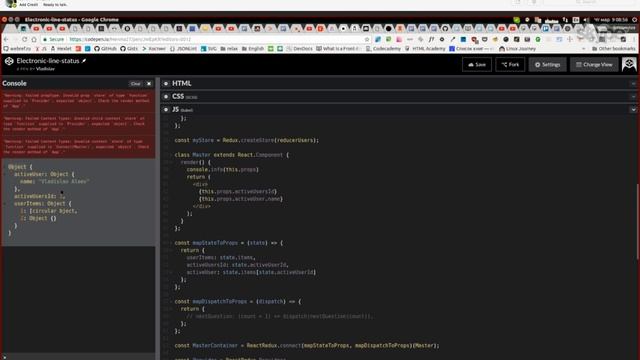Save the pen with the Save button
640x360 pixels.
pos(477,64)
